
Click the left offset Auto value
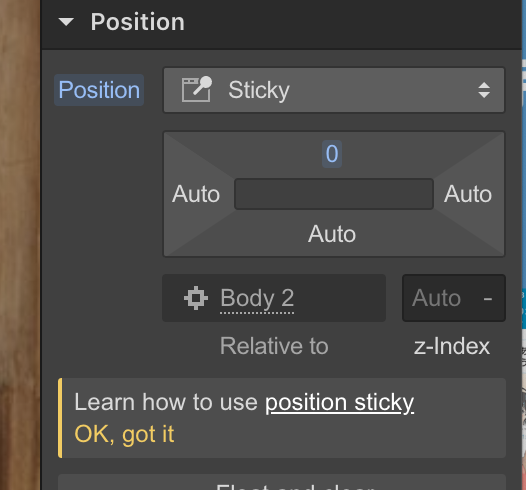196,194
